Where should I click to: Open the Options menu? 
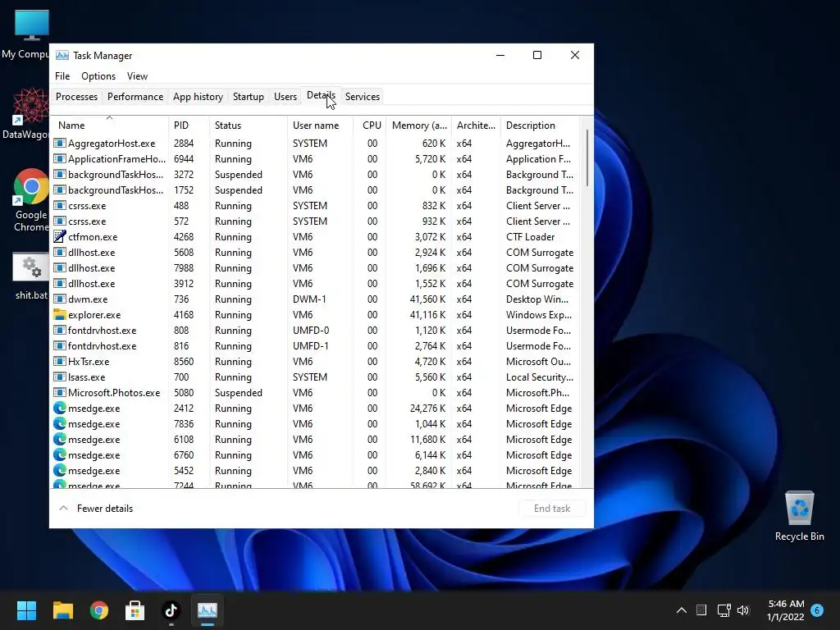(98, 76)
